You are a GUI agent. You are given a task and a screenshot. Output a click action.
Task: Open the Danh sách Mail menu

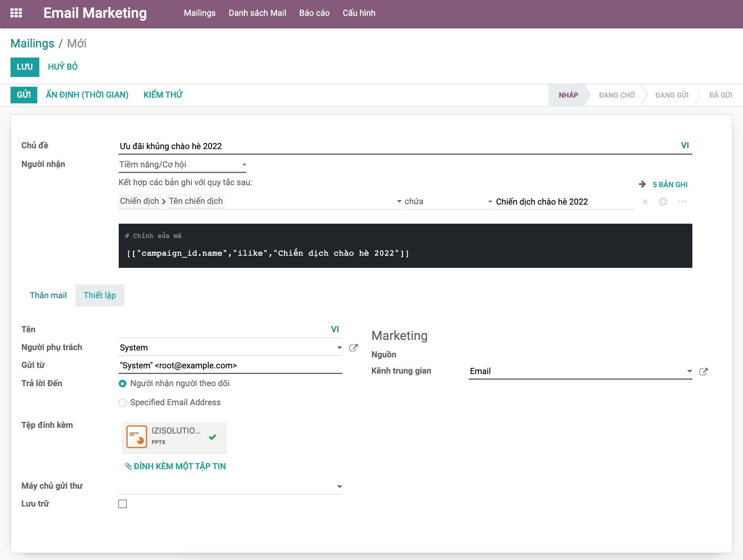(x=258, y=13)
